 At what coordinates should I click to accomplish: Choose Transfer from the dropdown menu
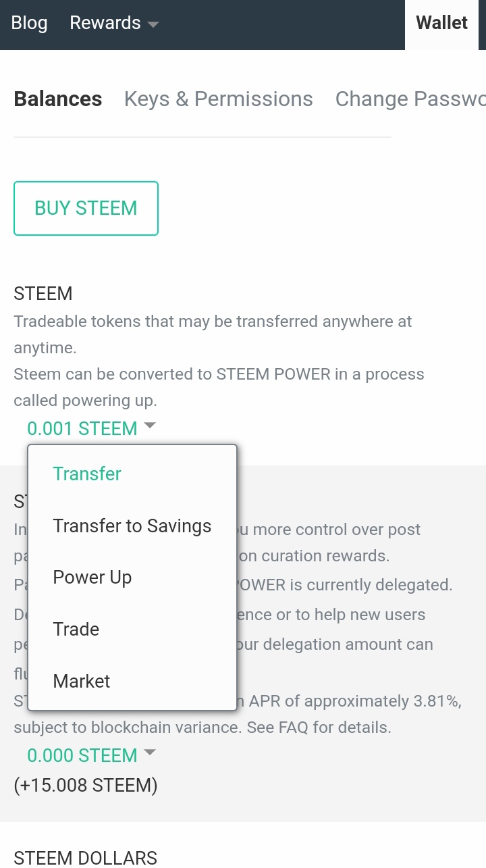87,474
